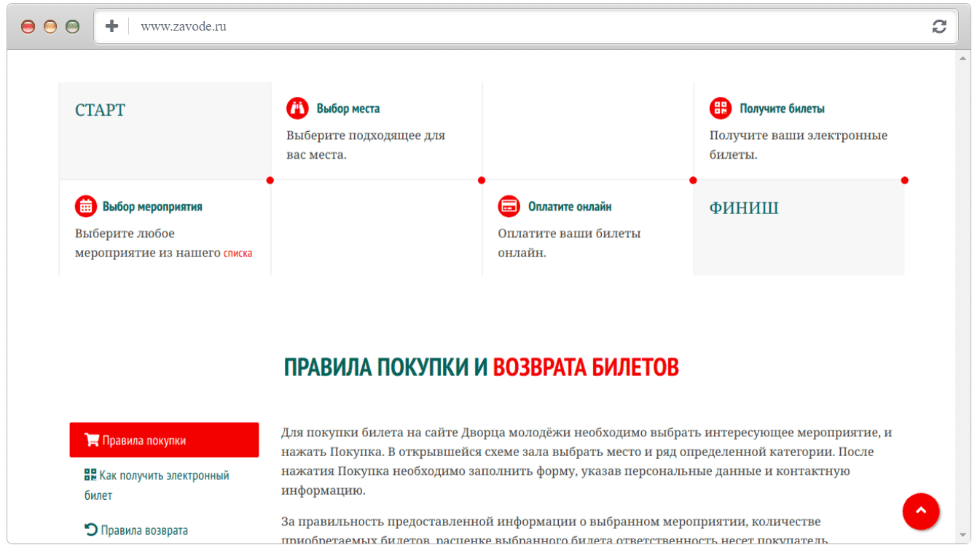
Task: Follow the red списка link
Action: coord(238,254)
